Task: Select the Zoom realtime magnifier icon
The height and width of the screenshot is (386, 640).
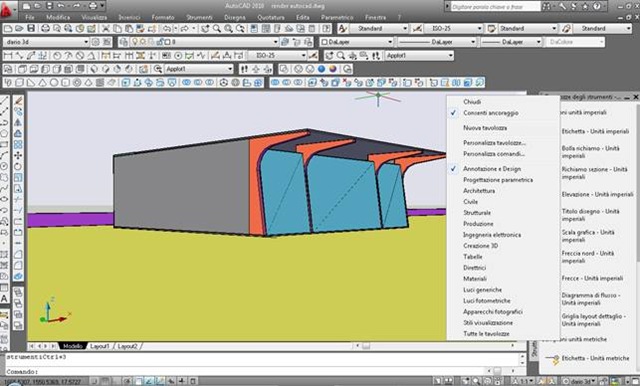Action: point(217,29)
